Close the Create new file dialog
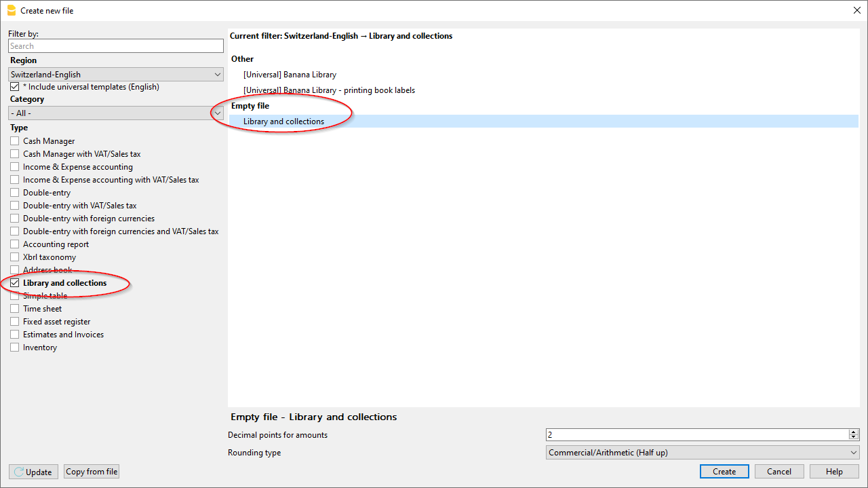 click(856, 10)
